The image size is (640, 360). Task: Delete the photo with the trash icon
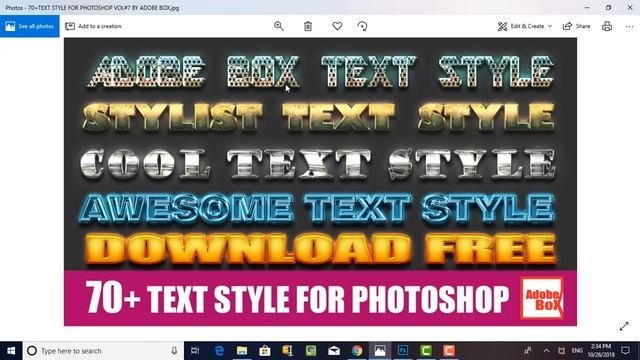pyautogui.click(x=308, y=26)
